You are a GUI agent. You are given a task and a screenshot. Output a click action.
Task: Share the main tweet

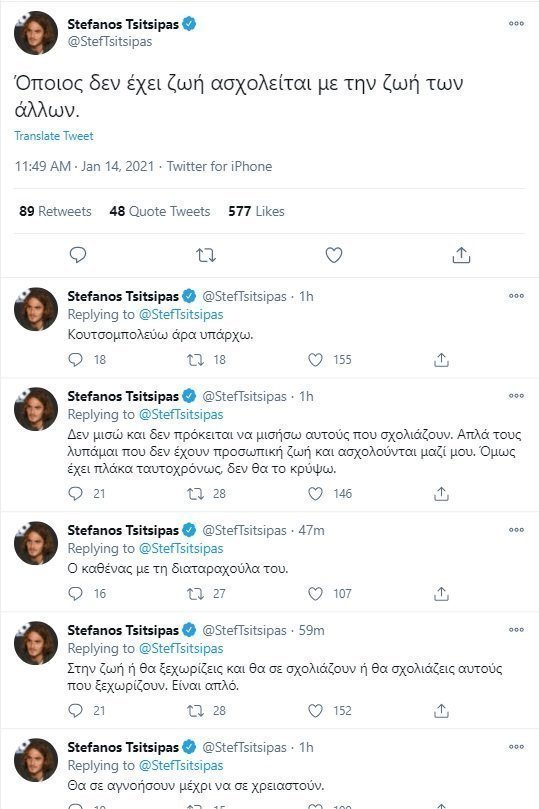point(461,254)
